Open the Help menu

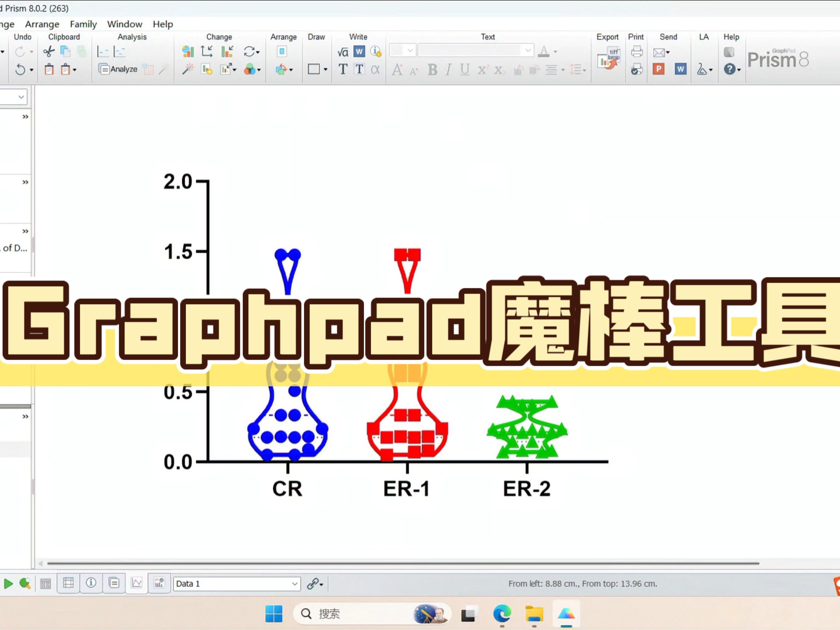click(x=163, y=24)
